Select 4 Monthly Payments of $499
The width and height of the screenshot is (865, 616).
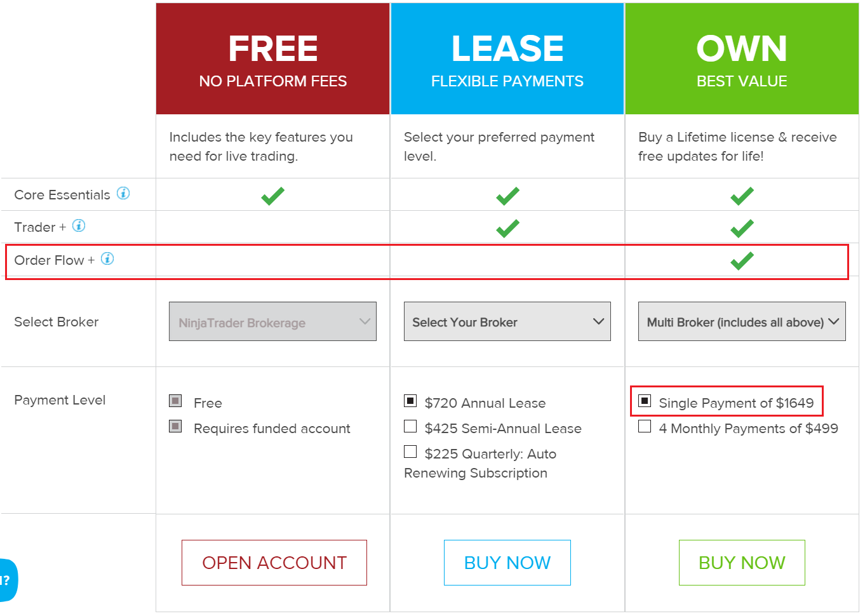645,427
